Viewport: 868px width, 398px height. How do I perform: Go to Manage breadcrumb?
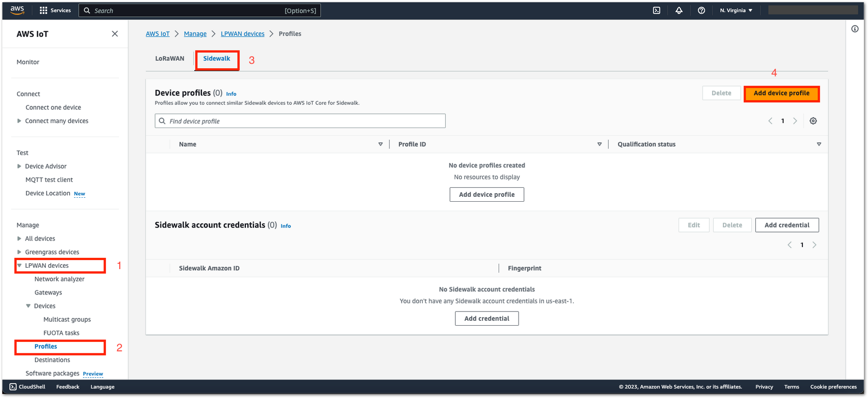click(195, 34)
